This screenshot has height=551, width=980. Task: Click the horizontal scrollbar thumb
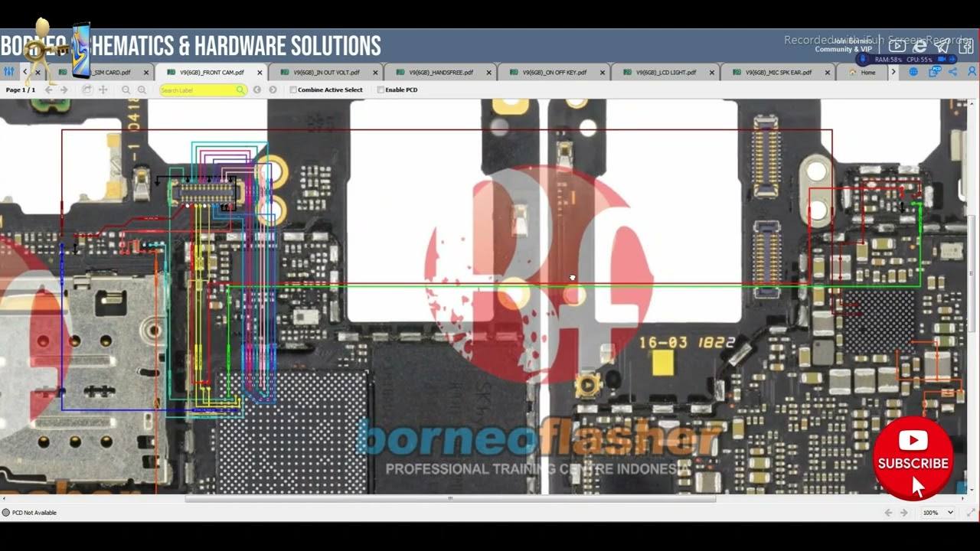tap(450, 498)
